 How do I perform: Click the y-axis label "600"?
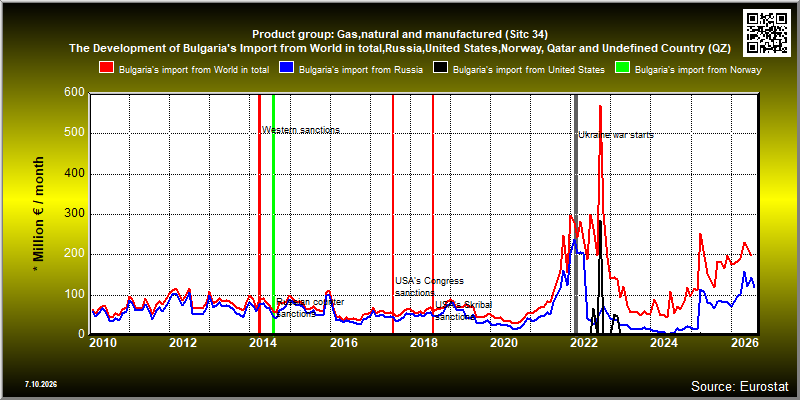(76, 94)
